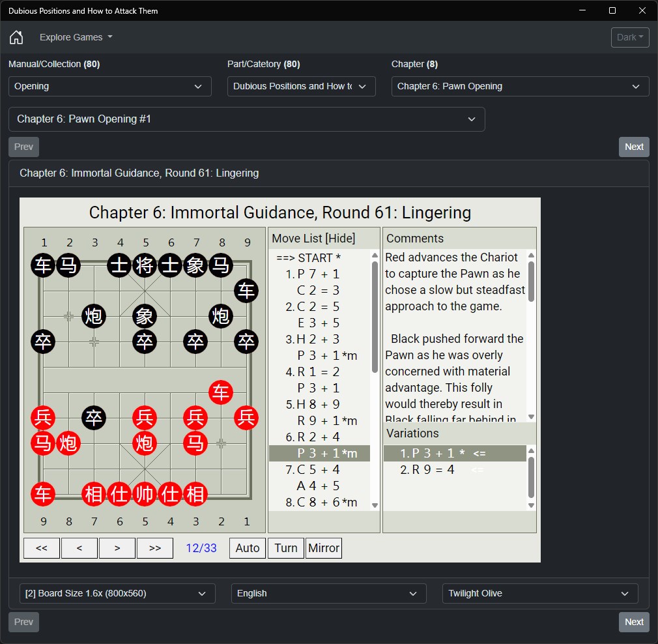Screen dimensions: 658x644
Task: Click the black 炮 cannon on file 3
Action: point(94,316)
